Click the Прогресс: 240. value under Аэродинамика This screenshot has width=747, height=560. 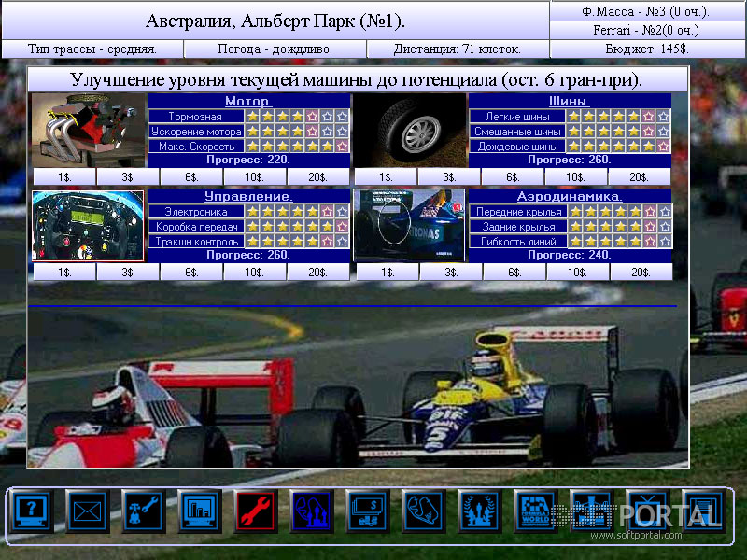pyautogui.click(x=570, y=255)
